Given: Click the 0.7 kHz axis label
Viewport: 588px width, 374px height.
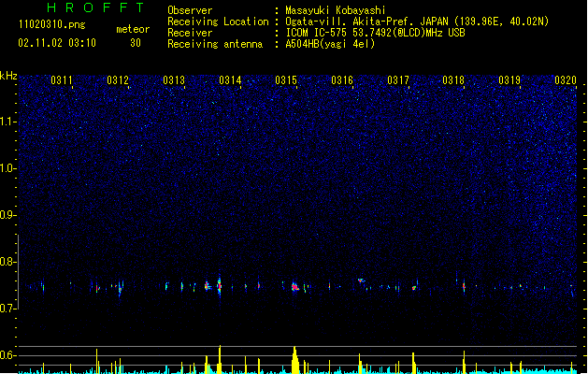Looking at the screenshot, I should coord(8,309).
